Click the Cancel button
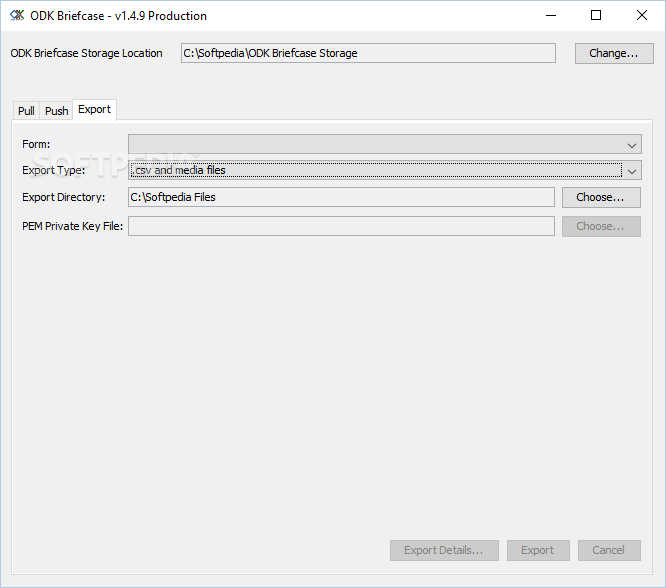 tap(609, 551)
